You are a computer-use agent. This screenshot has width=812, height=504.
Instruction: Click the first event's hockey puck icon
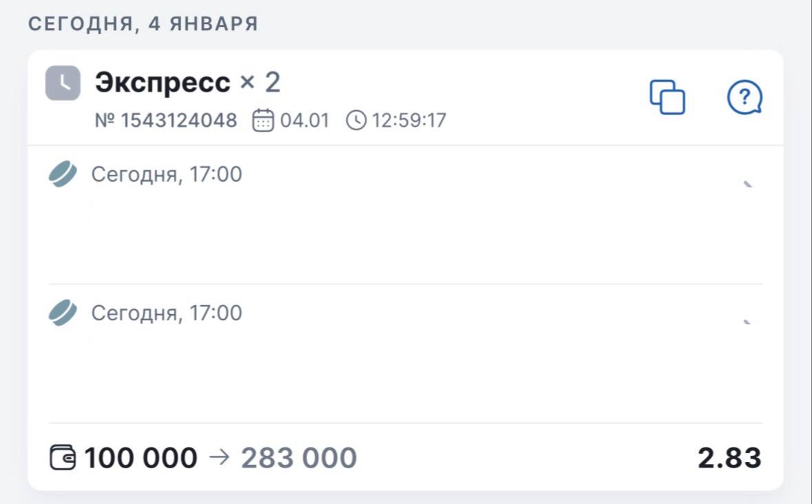(x=63, y=174)
